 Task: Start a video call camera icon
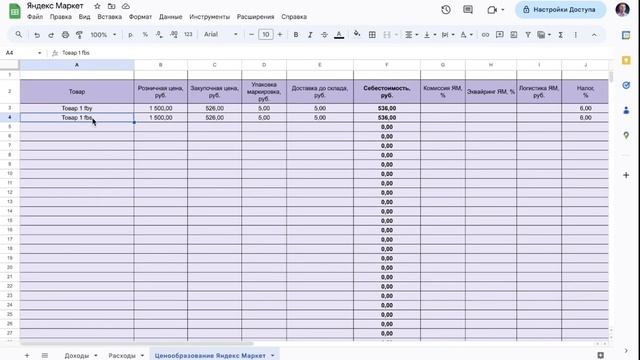[492, 9]
